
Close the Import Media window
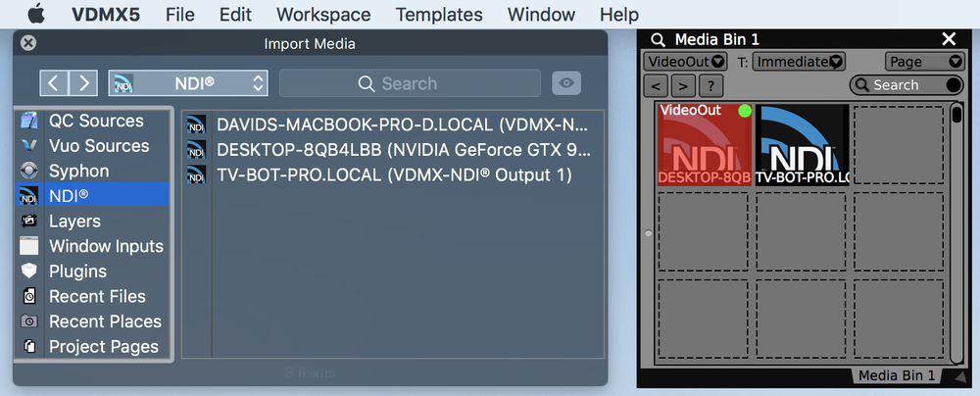click(28, 43)
